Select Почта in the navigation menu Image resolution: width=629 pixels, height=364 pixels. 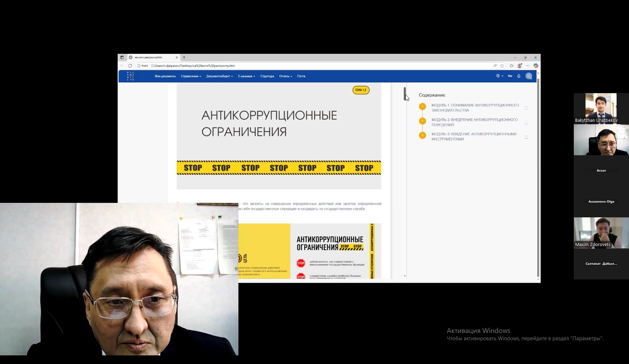click(x=301, y=76)
